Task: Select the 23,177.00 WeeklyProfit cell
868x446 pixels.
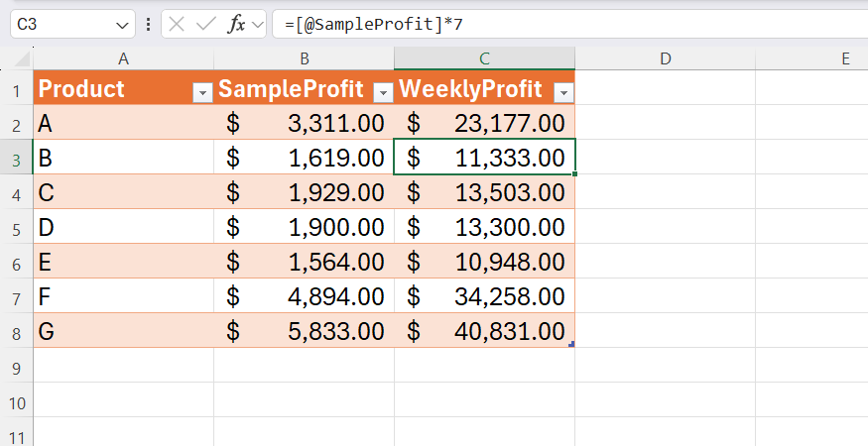Action: click(x=484, y=122)
